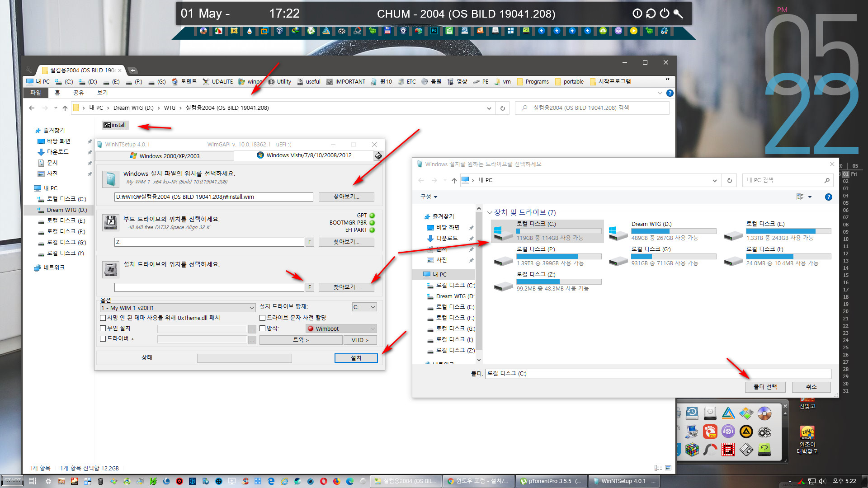This screenshot has width=868, height=488.
Task: Check the 무인 설치 unattended checkbox
Action: click(x=103, y=328)
